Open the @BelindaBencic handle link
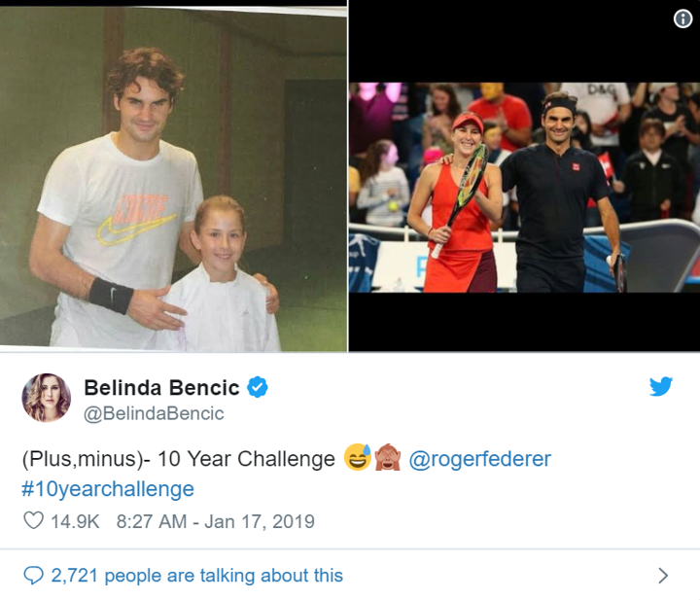Viewport: 700px width, 600px height. pyautogui.click(x=154, y=413)
